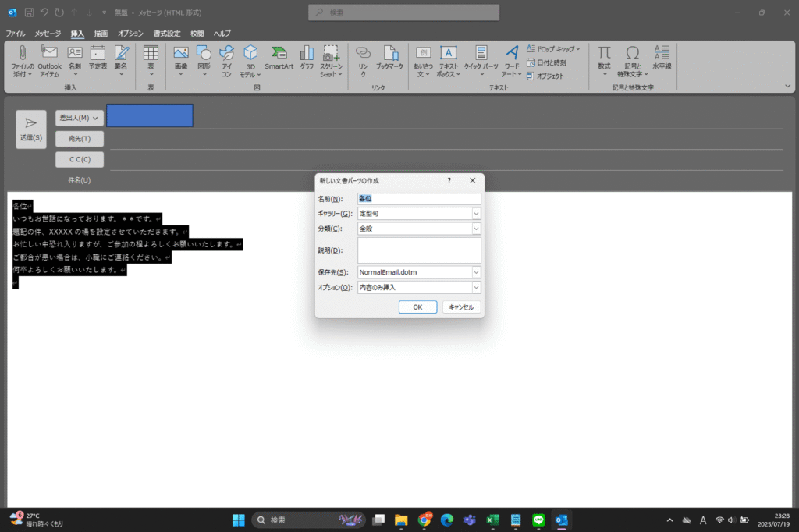
Task: Save the message with the disk icon
Action: point(29,12)
